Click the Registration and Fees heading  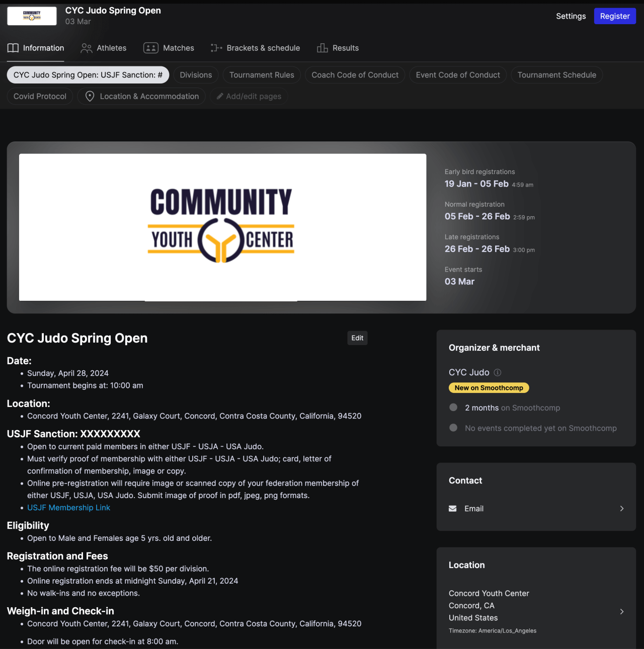(x=57, y=556)
